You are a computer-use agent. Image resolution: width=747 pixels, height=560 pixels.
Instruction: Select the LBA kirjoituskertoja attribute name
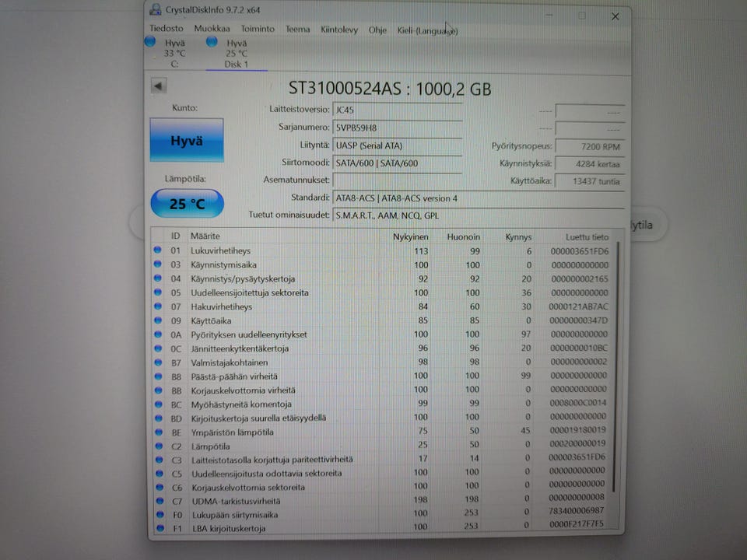[229, 529]
